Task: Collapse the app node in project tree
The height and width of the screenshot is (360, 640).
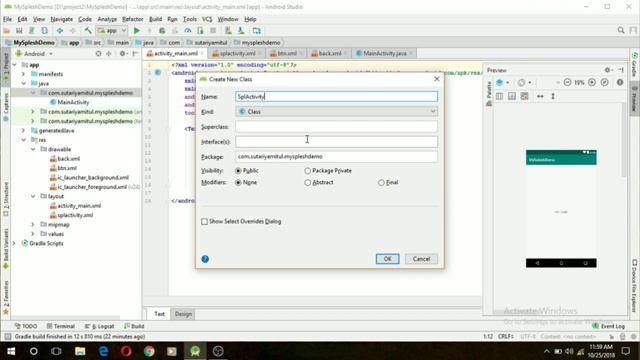Action: 15,65
